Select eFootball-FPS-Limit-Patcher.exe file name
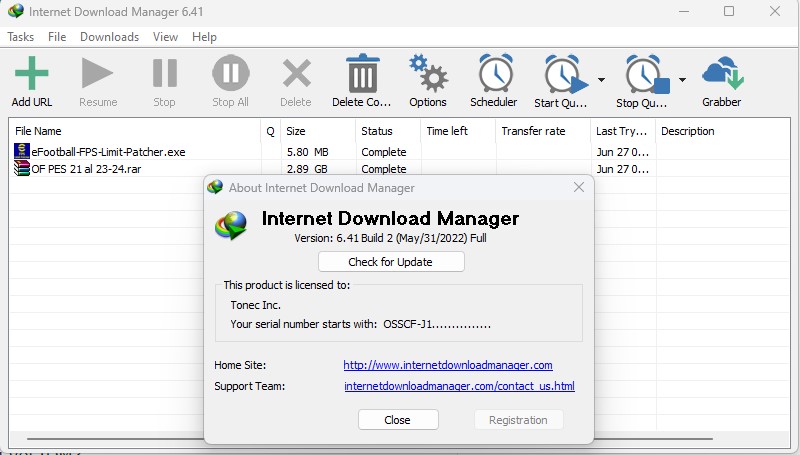Viewport: 800px width, 455px height. 108,152
